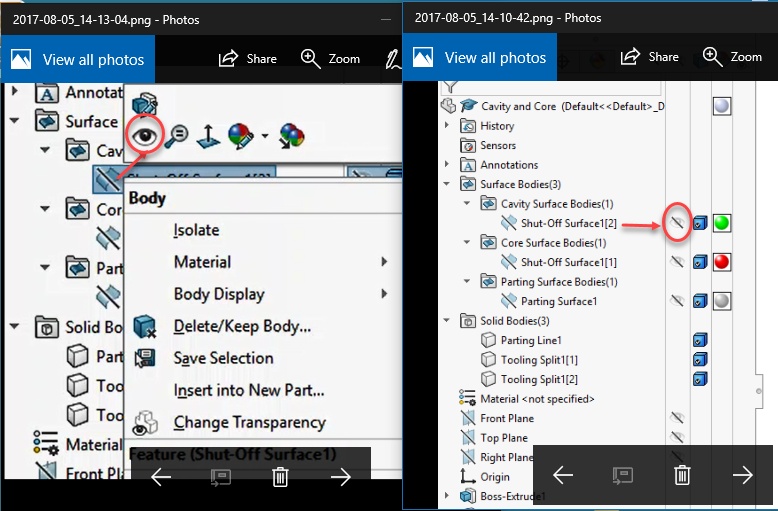Click Share in left Photos window
Image resolution: width=778 pixels, height=511 pixels.
pyautogui.click(x=248, y=59)
